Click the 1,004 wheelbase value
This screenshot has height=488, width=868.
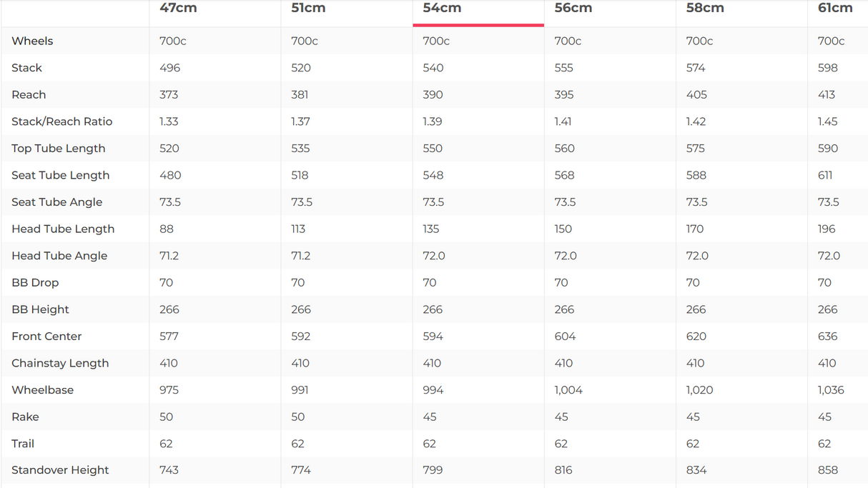(568, 390)
